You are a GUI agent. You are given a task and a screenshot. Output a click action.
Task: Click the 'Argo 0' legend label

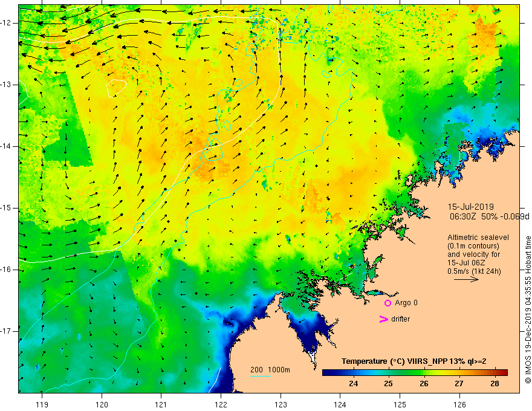(x=406, y=303)
